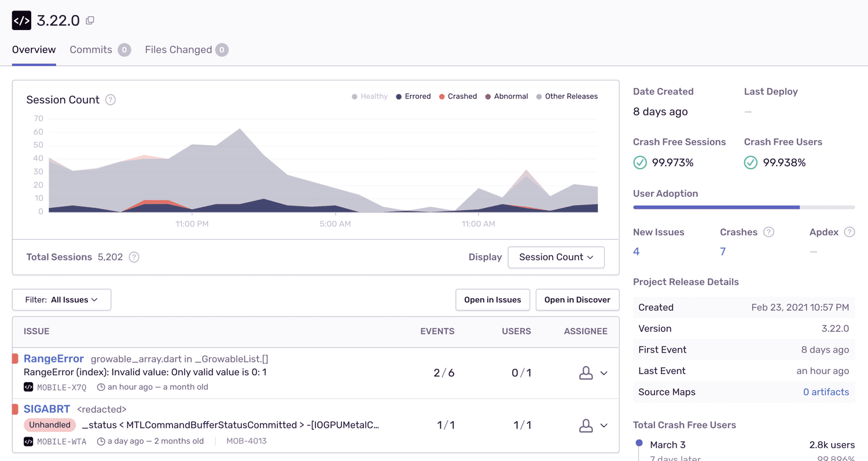Click the Total Sessions help icon
The width and height of the screenshot is (868, 461).
(134, 257)
